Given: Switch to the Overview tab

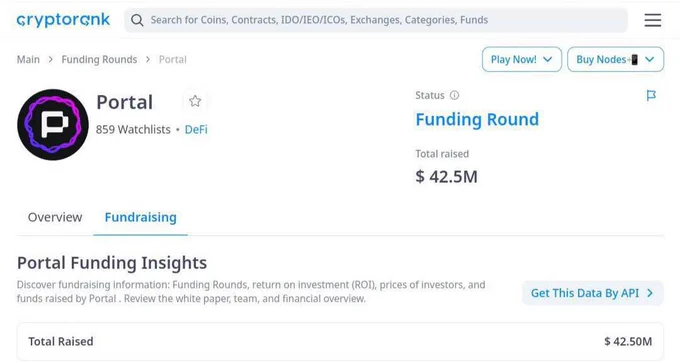Looking at the screenshot, I should (x=55, y=217).
